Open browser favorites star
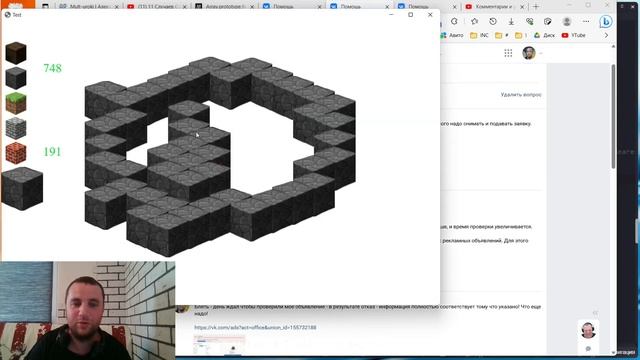The width and height of the screenshot is (640, 360). (x=474, y=21)
